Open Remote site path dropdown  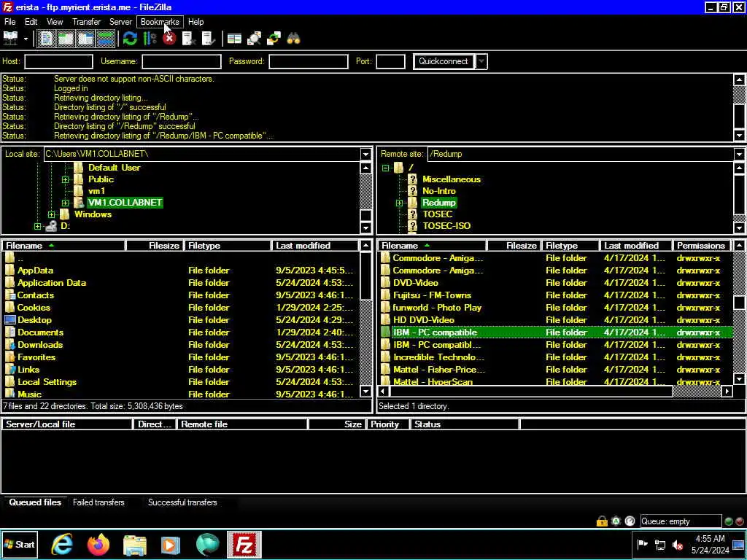click(x=739, y=155)
